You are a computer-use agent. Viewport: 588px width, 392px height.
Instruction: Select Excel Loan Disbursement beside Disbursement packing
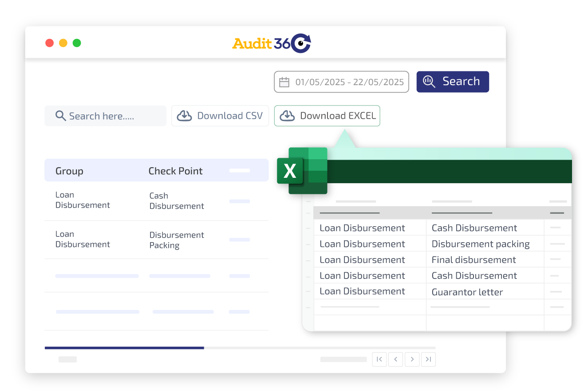(x=370, y=244)
